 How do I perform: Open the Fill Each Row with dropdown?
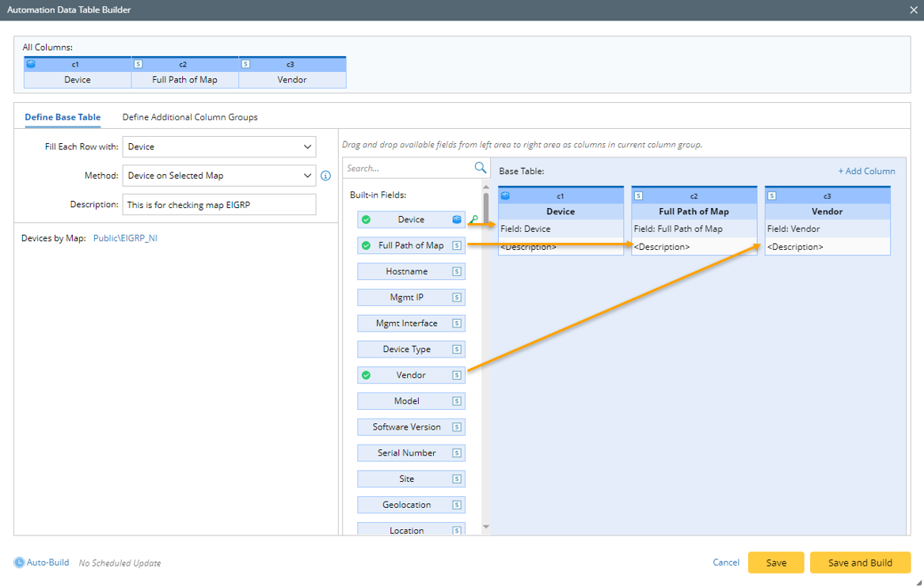219,147
